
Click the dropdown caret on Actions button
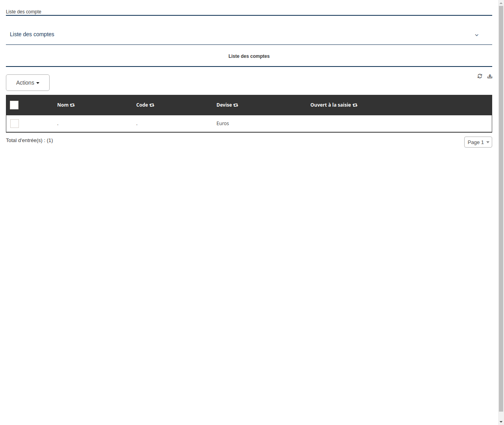tap(38, 83)
